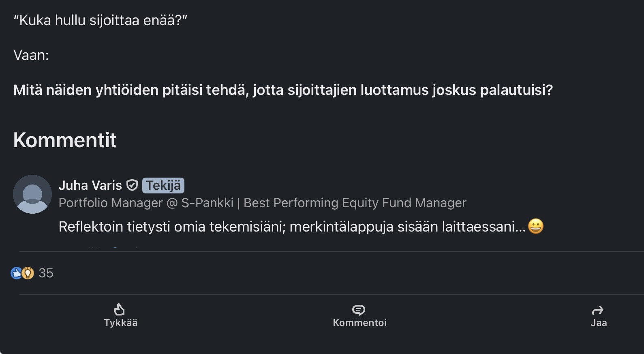Image resolution: width=644 pixels, height=354 pixels.
Task: Click the Portfolio Manager @ S-Pankki headline
Action: (x=262, y=203)
